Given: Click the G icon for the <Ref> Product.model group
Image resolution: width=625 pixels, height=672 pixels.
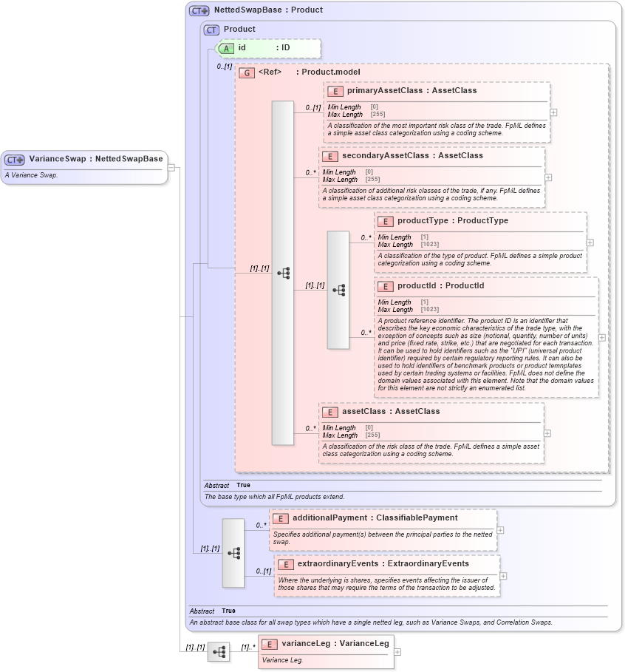Looking at the screenshot, I should pos(245,72).
